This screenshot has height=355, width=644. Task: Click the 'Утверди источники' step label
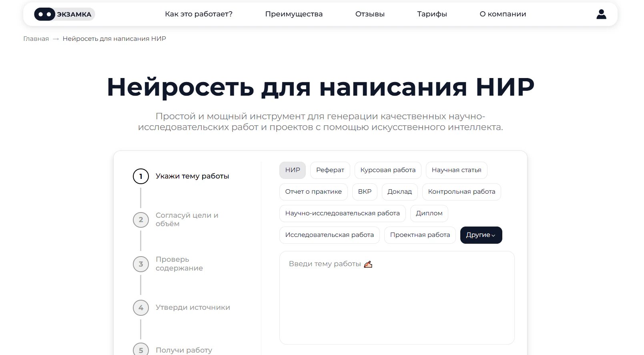pos(193,307)
